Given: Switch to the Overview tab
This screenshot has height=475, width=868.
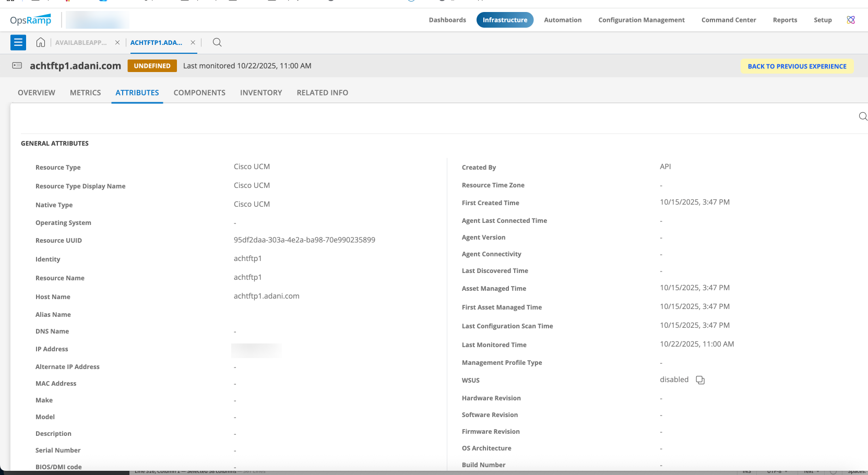Looking at the screenshot, I should click(37, 93).
